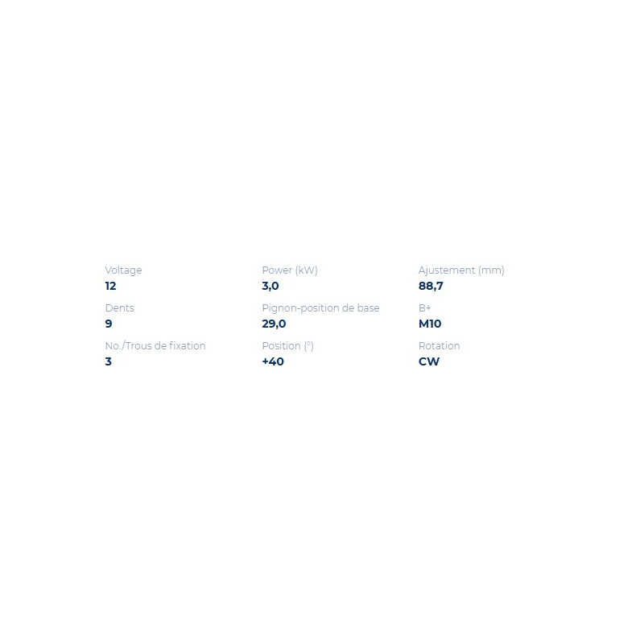The height and width of the screenshot is (644, 644).
Task: Select the Dents value 9
Action: tap(109, 324)
